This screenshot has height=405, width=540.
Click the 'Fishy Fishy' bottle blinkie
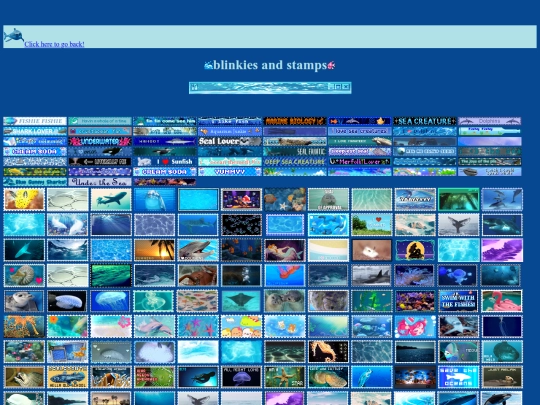(x=489, y=131)
